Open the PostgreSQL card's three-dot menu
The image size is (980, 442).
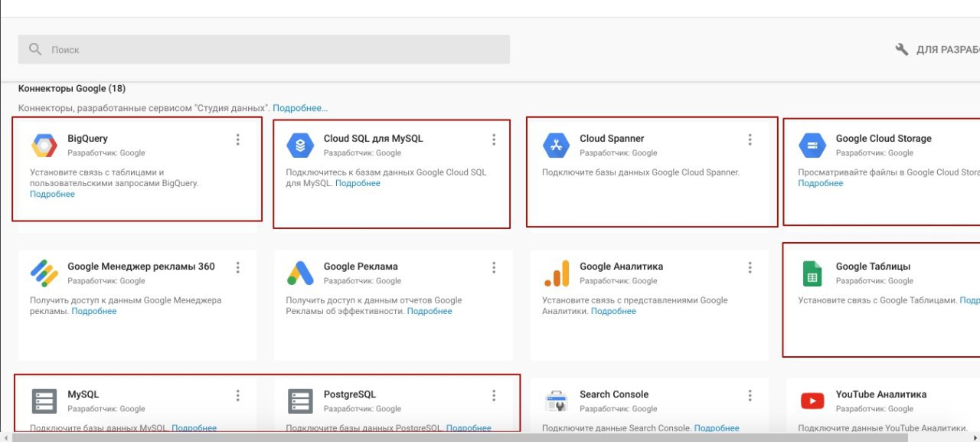tap(494, 395)
